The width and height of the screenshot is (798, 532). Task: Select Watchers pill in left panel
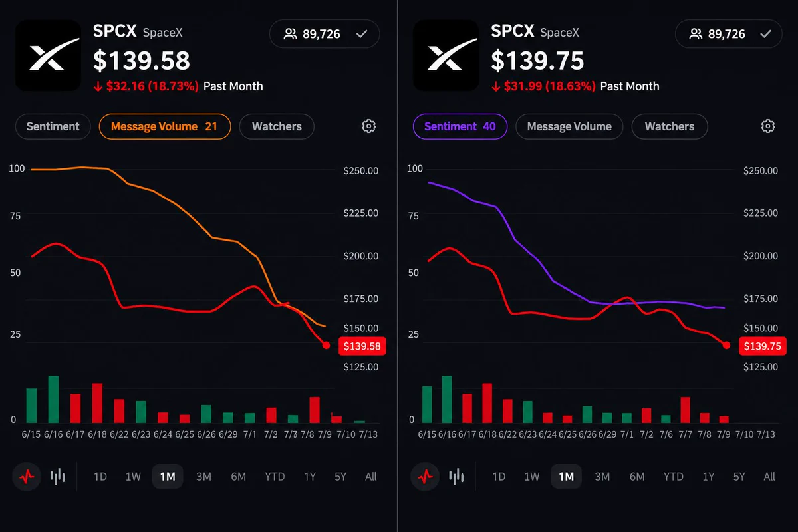click(x=277, y=126)
